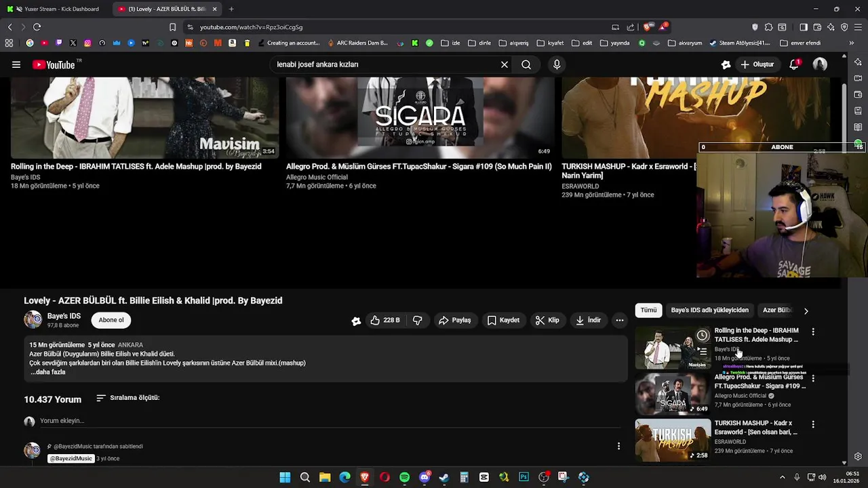Download the video with İndir
The height and width of the screenshot is (488, 868).
[588, 320]
